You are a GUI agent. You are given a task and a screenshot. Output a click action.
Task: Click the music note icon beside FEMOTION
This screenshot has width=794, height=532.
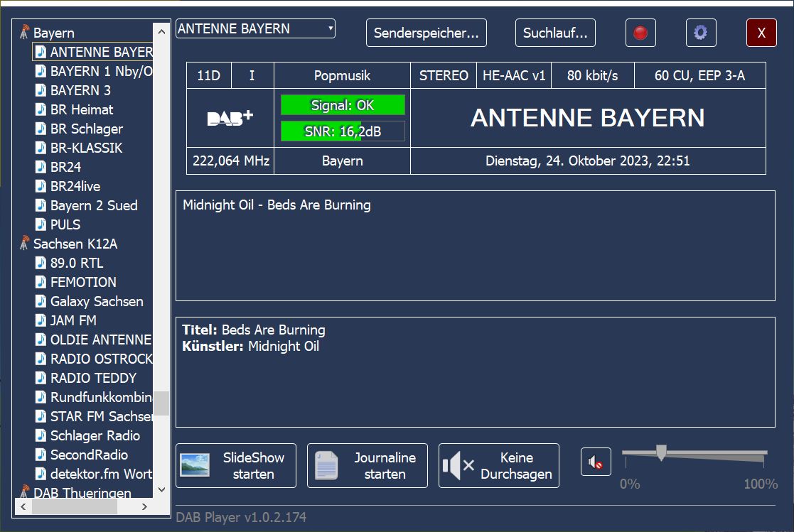pos(41,282)
